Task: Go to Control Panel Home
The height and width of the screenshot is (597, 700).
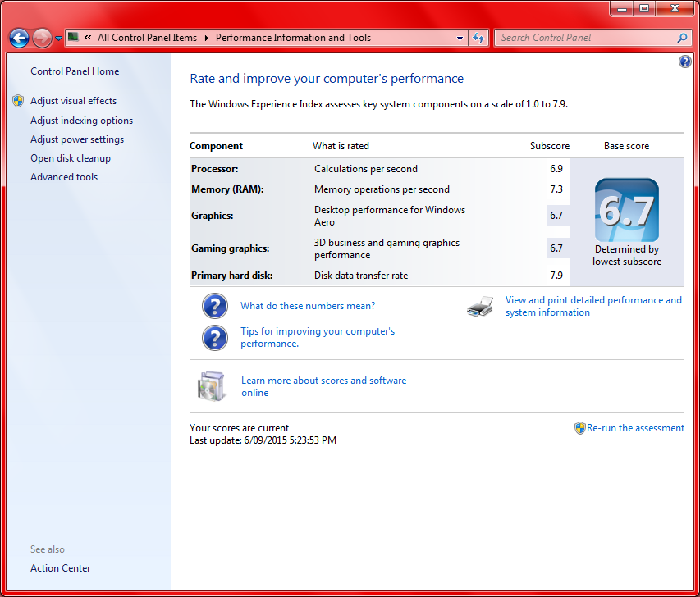Action: pyautogui.click(x=75, y=71)
